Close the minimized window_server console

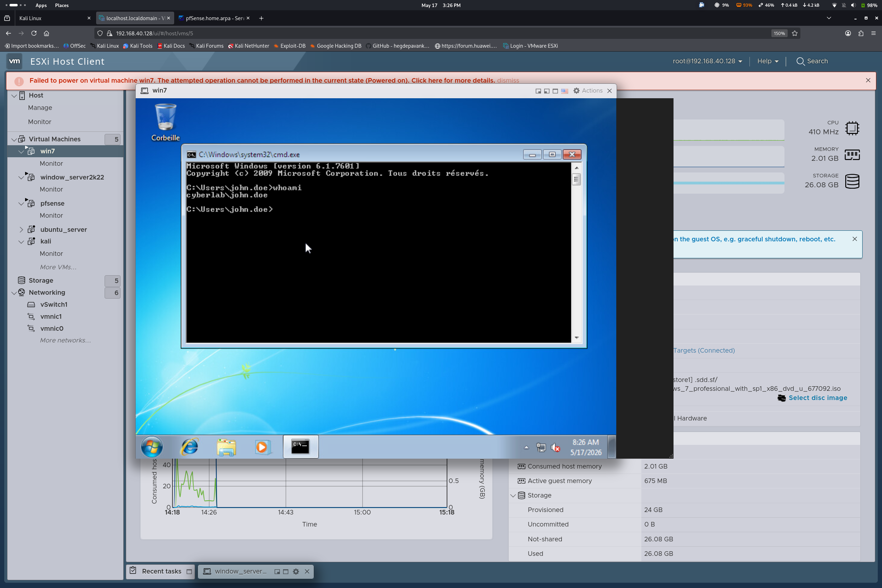click(307, 571)
